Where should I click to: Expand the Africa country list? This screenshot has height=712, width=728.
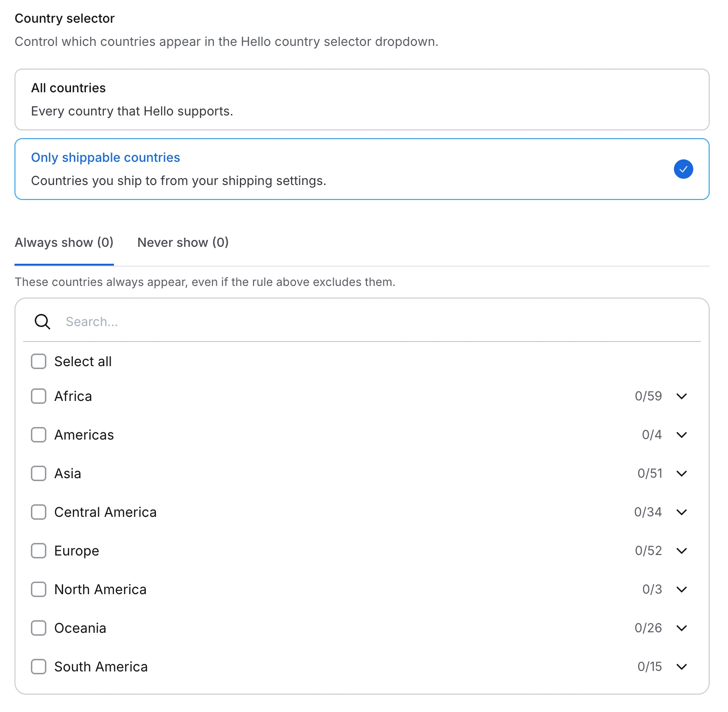click(x=682, y=396)
